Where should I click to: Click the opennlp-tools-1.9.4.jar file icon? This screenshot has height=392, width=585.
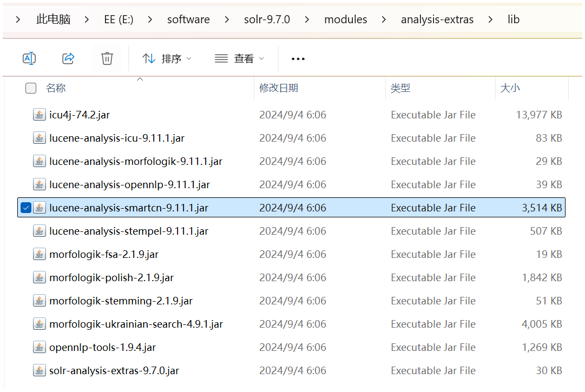coord(39,347)
